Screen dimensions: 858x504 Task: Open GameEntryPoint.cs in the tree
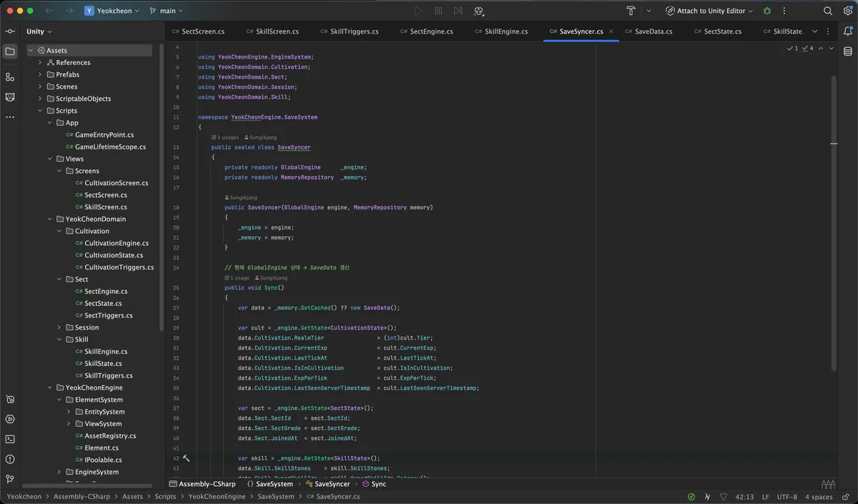pyautogui.click(x=104, y=134)
